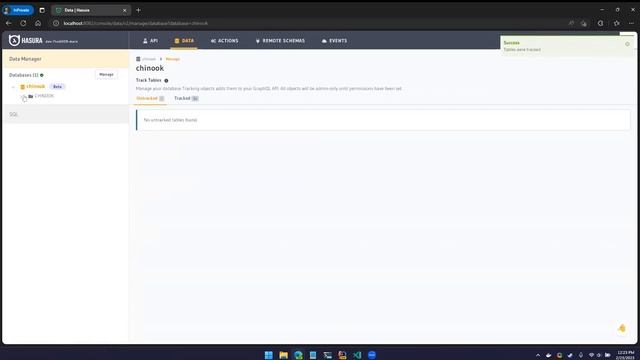
Task: Go back in the browser
Action: [x=9, y=23]
